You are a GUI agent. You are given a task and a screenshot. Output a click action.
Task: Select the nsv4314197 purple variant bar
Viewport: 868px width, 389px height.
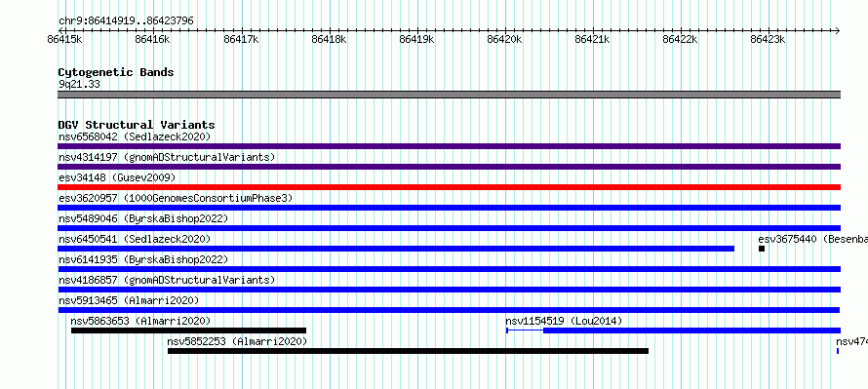[x=449, y=167]
